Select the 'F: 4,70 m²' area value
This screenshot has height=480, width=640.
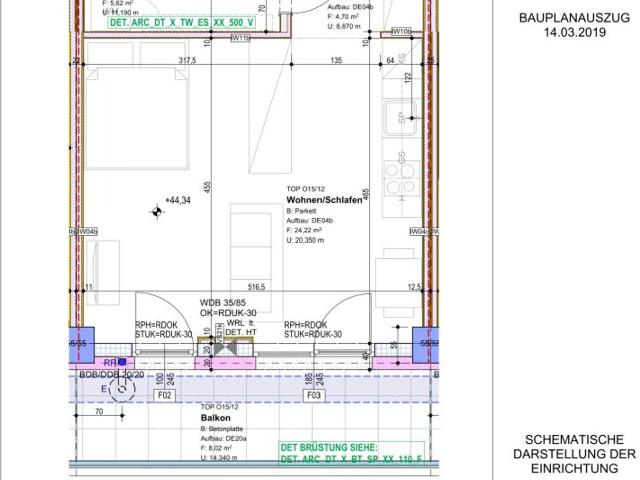click(x=343, y=17)
